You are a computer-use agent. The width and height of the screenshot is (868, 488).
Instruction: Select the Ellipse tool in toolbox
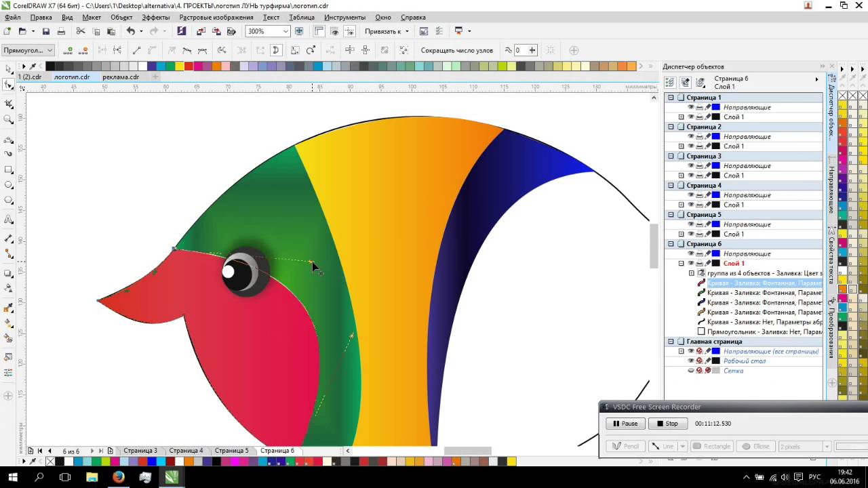pyautogui.click(x=8, y=185)
